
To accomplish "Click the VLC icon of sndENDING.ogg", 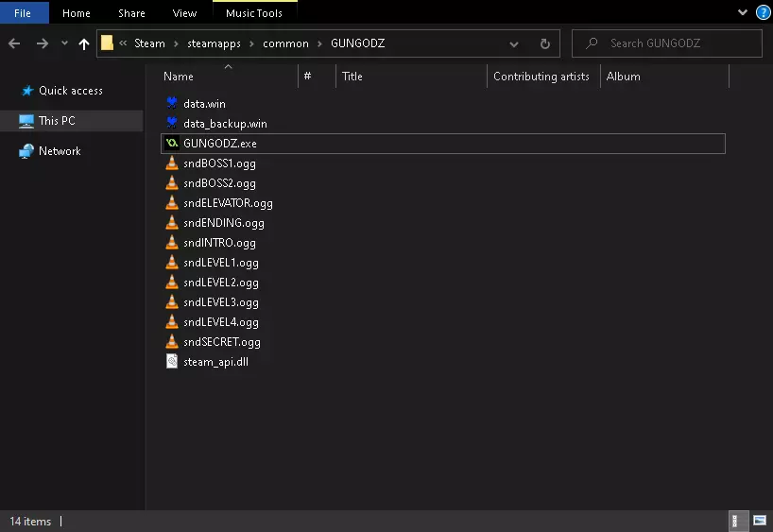I will 172,222.
